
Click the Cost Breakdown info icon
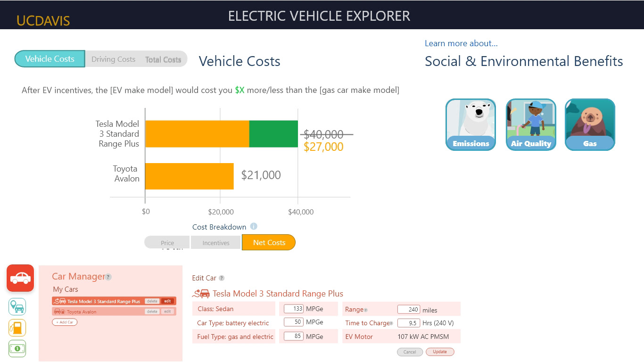tap(254, 226)
